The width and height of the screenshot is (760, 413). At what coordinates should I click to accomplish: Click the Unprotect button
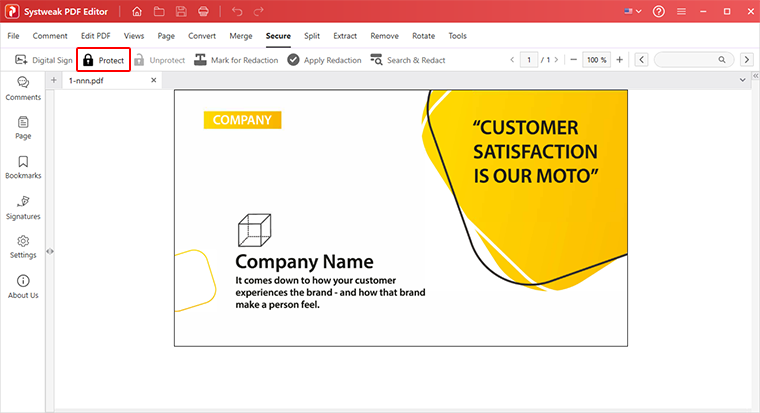(160, 60)
